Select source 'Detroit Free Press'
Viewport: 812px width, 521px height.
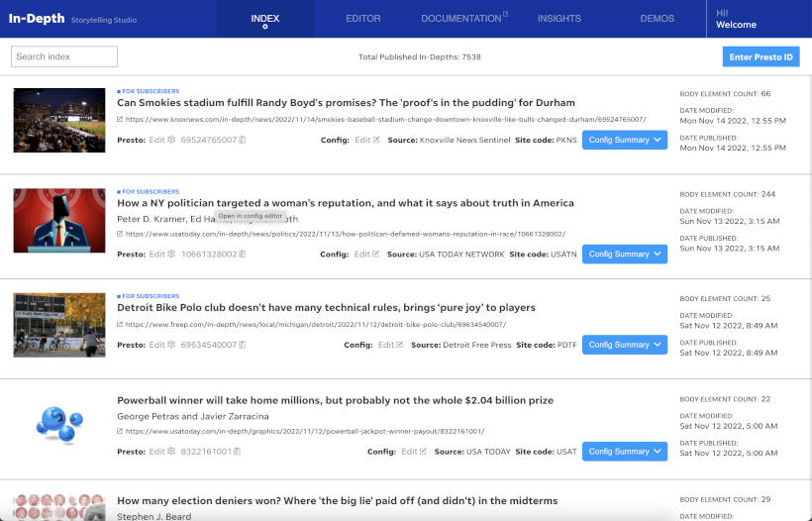(x=477, y=345)
